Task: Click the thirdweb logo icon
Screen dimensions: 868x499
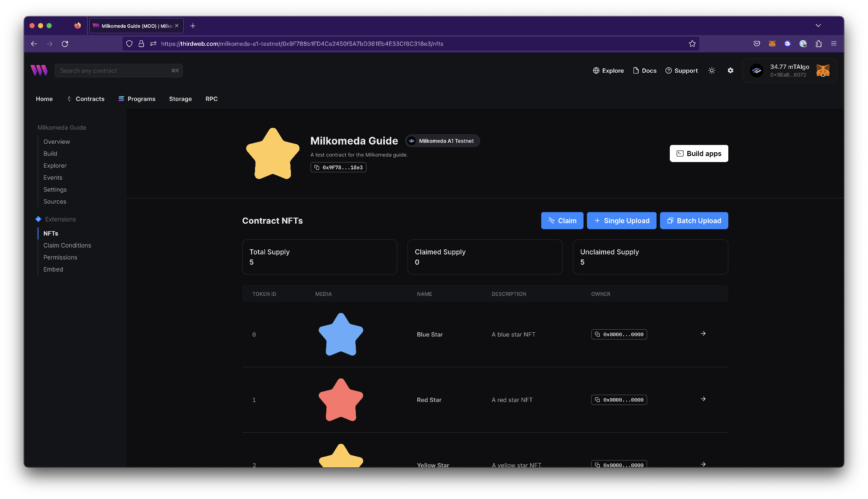Action: (39, 71)
